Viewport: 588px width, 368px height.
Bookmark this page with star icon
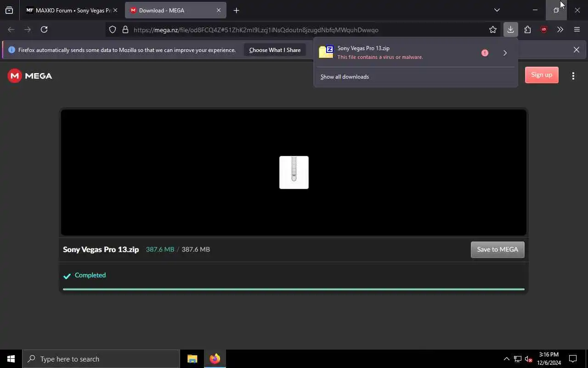pos(493,29)
